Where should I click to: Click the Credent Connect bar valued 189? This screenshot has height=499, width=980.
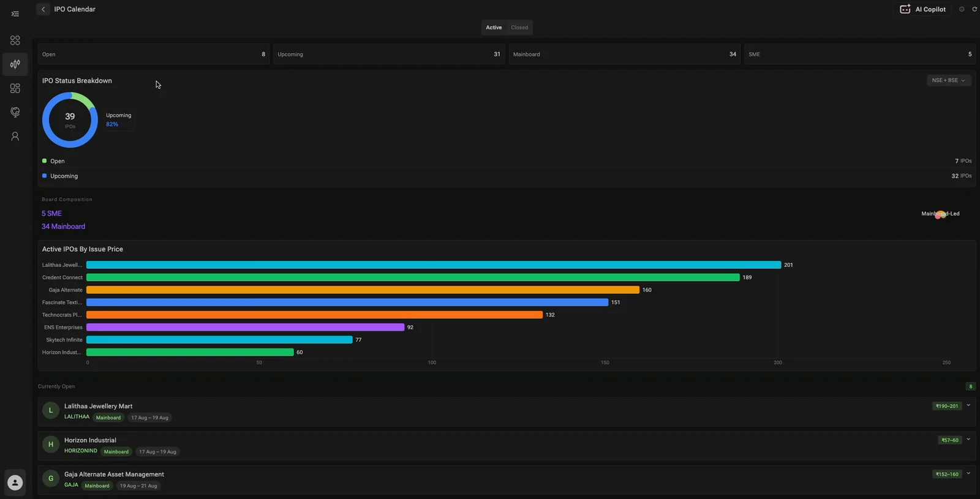413,277
